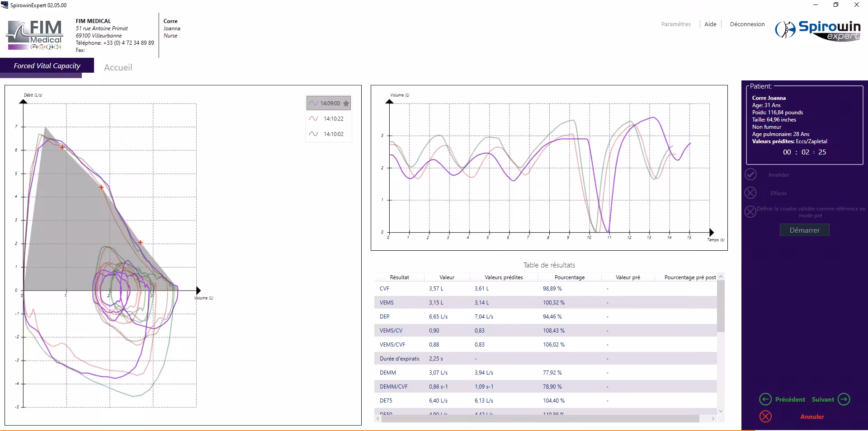Viewport: 868px width, 431px height.
Task: Toggle the 14:10:02 curve in legend
Action: (x=329, y=134)
